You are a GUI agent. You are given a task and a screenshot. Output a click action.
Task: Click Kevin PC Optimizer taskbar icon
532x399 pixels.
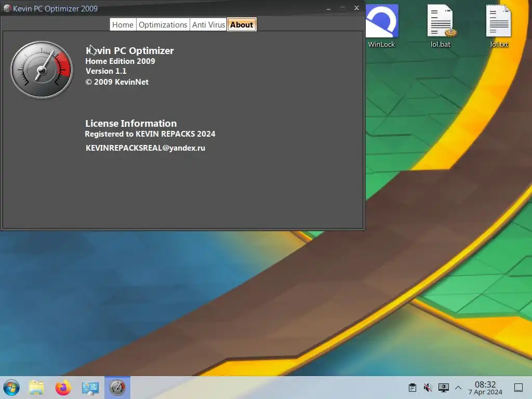click(117, 388)
